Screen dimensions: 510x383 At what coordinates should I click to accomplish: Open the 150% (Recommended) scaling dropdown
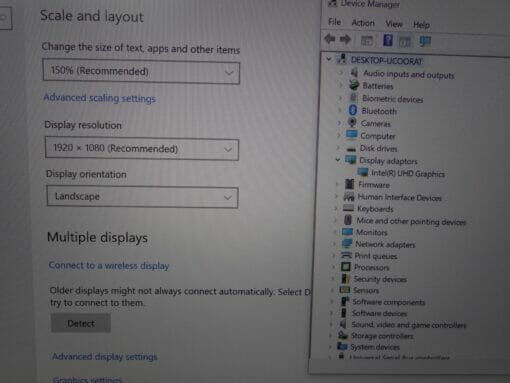click(141, 72)
